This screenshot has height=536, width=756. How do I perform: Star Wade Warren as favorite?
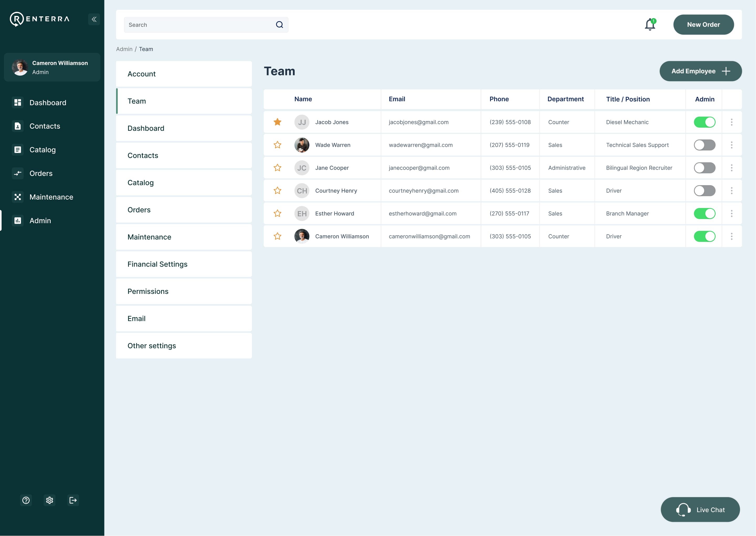click(277, 145)
